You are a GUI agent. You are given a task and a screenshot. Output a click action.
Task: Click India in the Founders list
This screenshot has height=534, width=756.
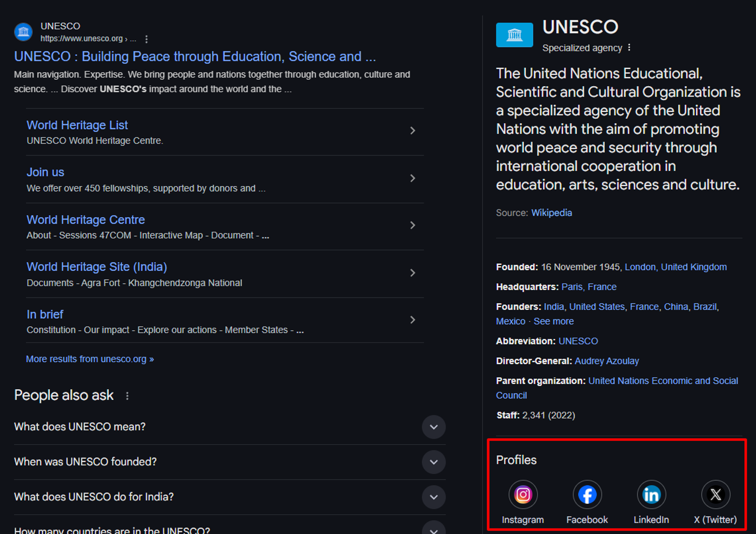[x=554, y=307]
